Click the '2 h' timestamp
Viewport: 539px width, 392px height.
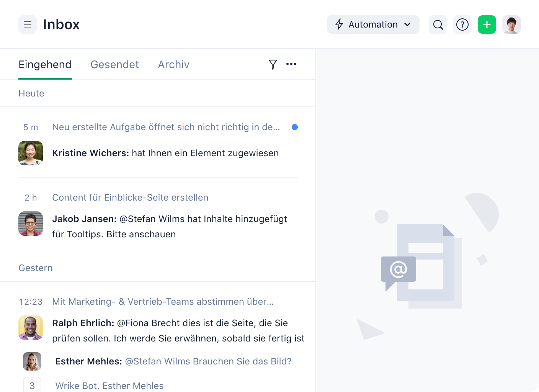31,198
